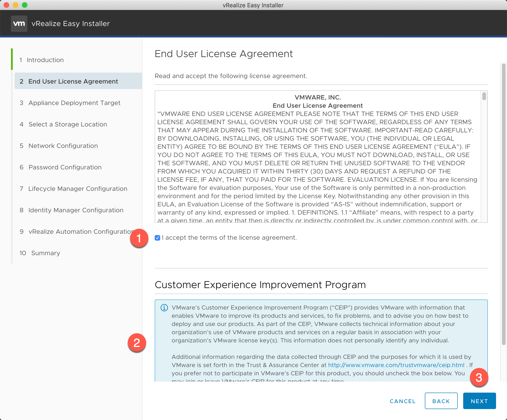Click the VMware vm logo icon
The image size is (507, 420).
pyautogui.click(x=19, y=24)
